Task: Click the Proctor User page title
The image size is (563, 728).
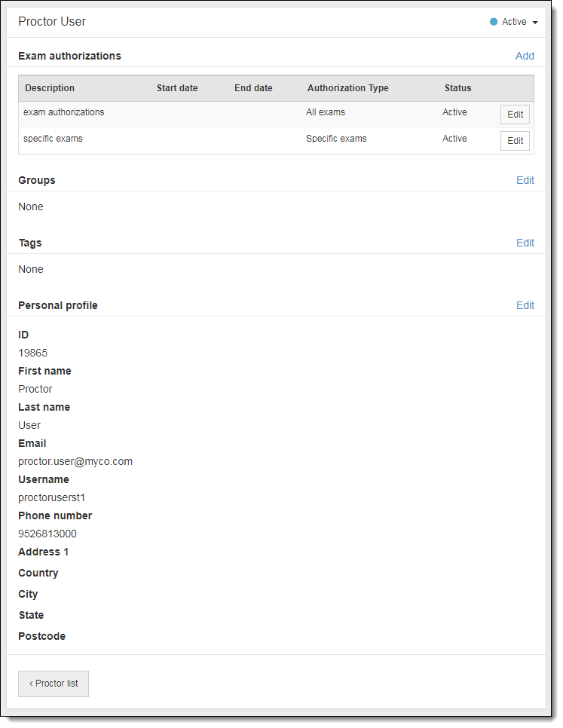Action: 52,22
